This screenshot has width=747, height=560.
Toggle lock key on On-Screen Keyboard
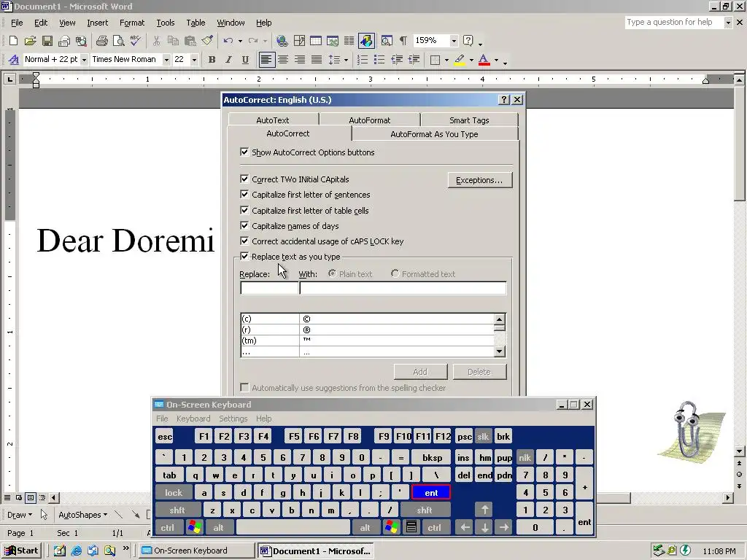point(174,492)
